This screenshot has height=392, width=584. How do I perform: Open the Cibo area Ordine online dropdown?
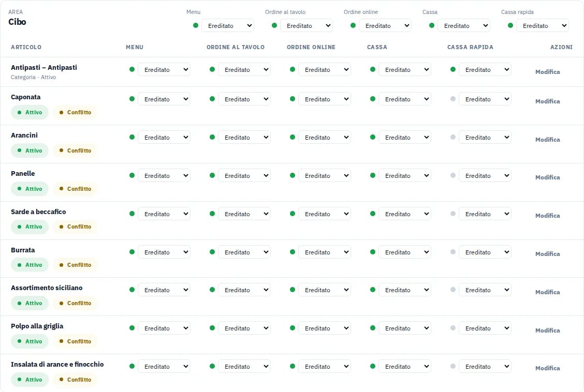point(385,26)
